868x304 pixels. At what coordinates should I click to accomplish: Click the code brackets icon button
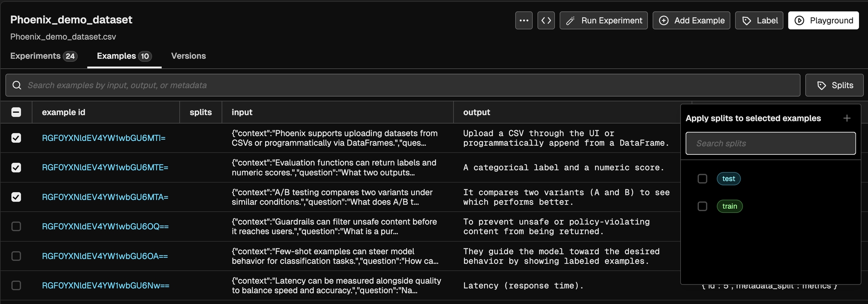(546, 20)
